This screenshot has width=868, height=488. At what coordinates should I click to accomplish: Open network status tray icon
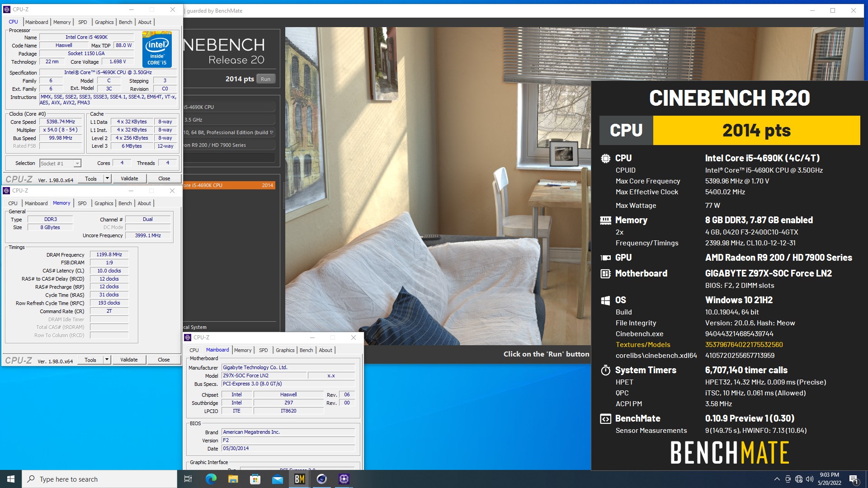point(799,479)
